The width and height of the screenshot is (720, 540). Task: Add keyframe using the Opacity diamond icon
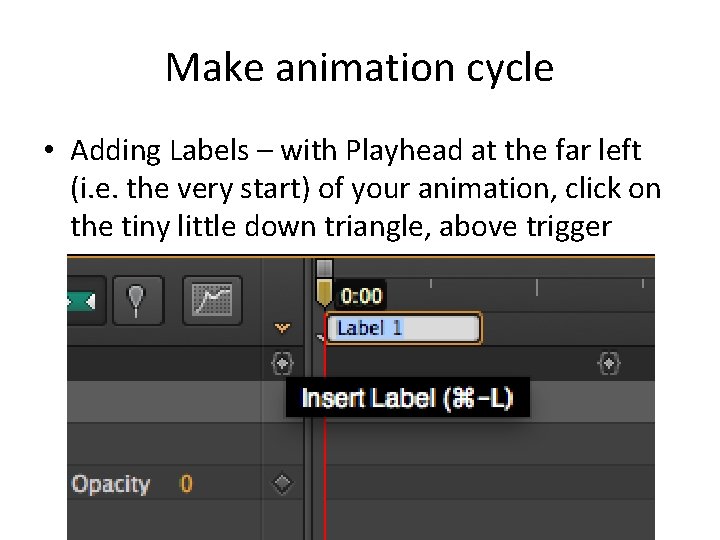(283, 484)
